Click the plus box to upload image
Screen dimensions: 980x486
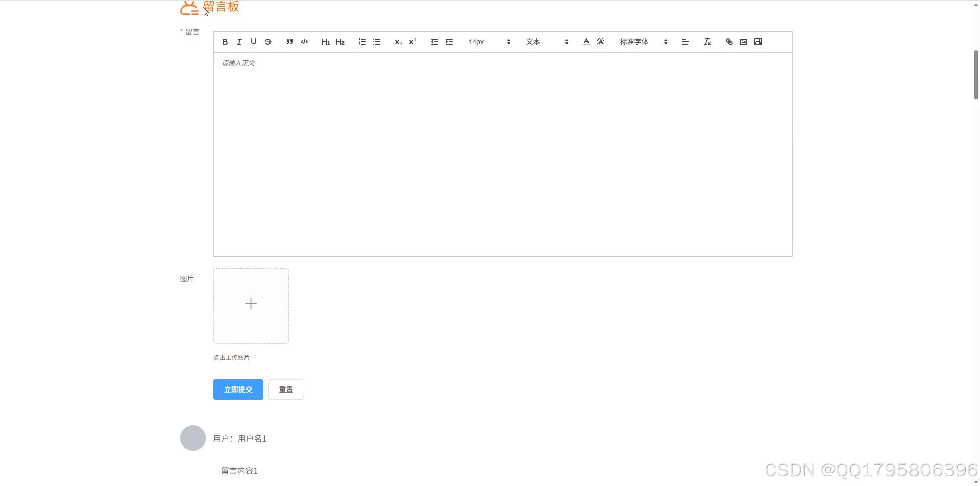[x=251, y=305]
